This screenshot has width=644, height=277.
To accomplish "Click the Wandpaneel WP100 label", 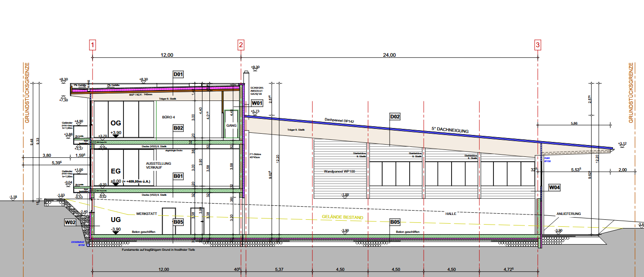I will 340,171.
